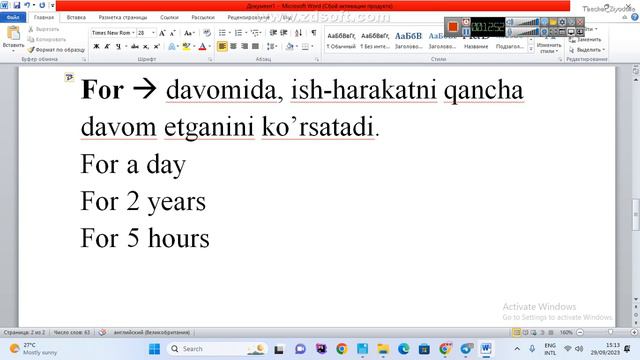Select Align Left paragraph alignment
The height and width of the screenshot is (360, 640).
[222, 47]
